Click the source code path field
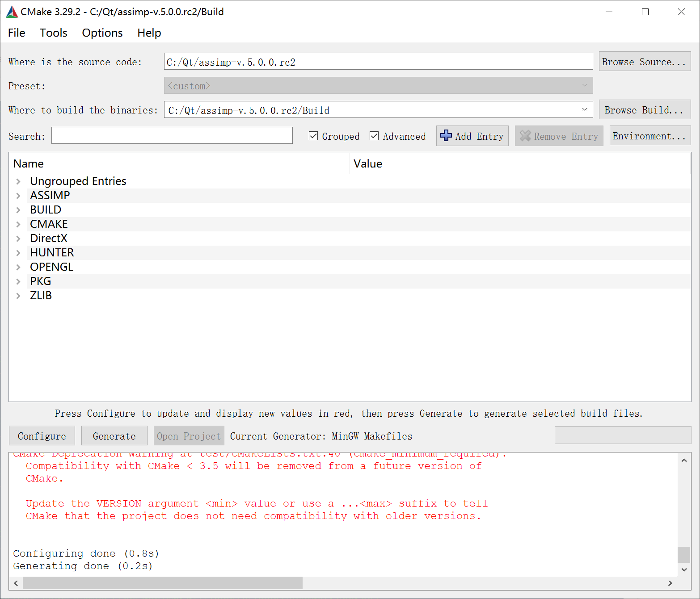This screenshot has width=700, height=599. (378, 62)
